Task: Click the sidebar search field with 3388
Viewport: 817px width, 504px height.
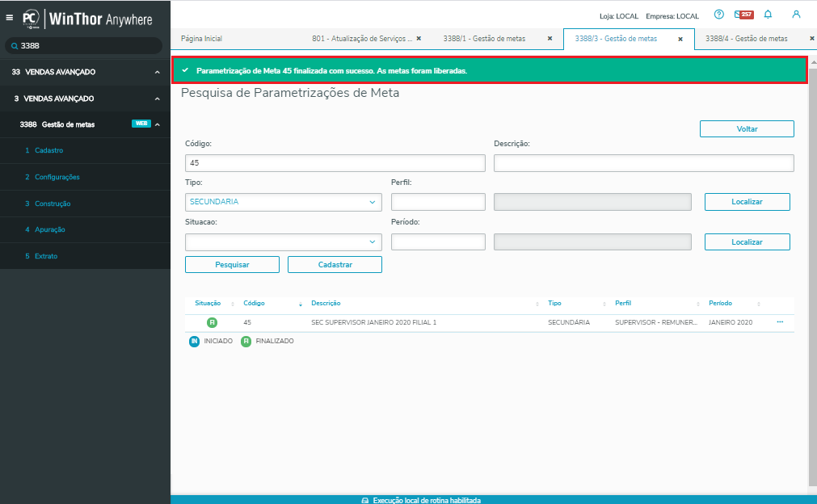Action: [83, 46]
